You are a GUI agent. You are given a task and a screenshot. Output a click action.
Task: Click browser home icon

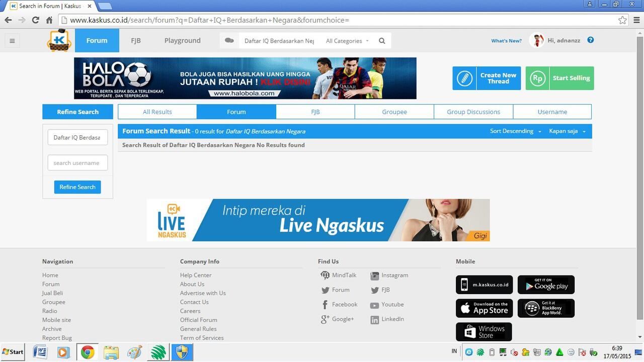(x=49, y=20)
